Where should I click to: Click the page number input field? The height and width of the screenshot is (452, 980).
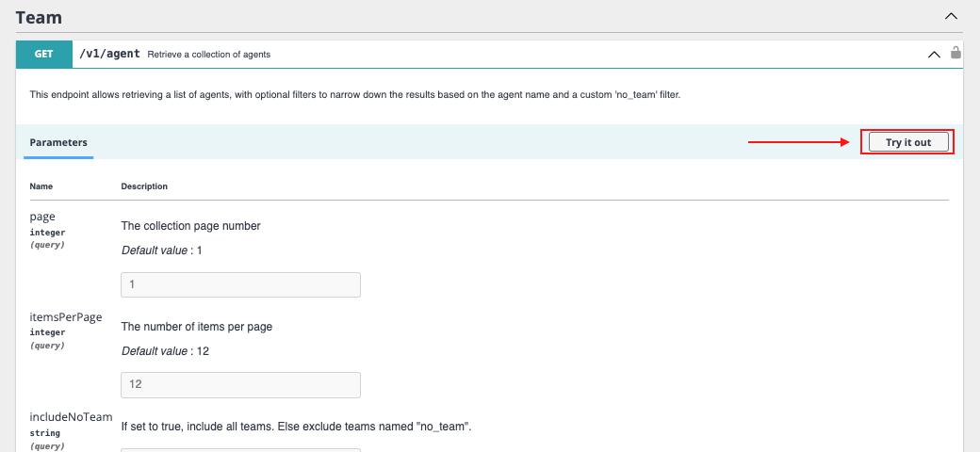pos(240,284)
